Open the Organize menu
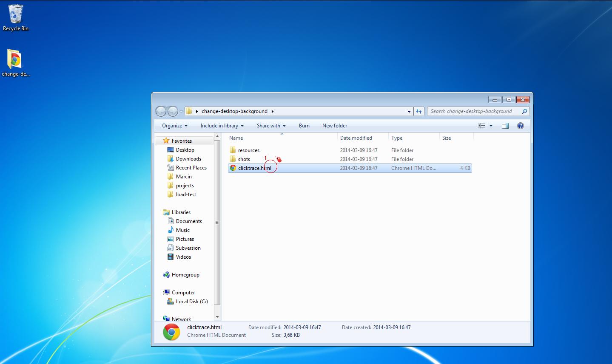Viewport: 612px width, 364px height. tap(175, 126)
